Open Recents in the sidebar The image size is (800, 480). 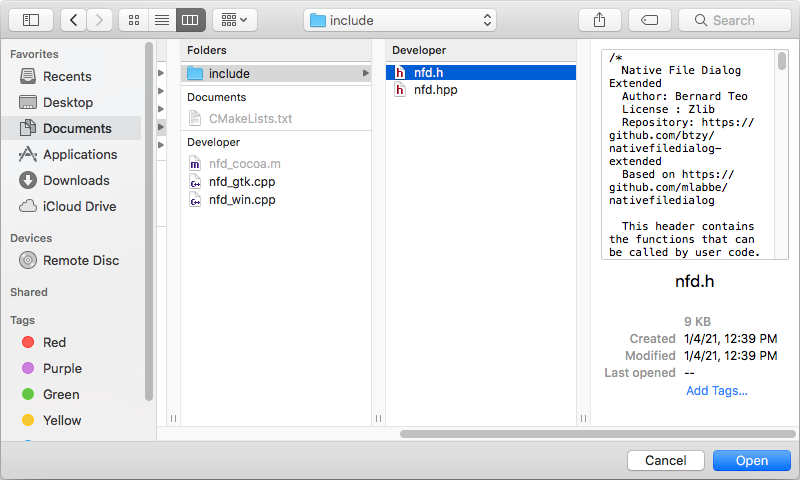tap(67, 76)
